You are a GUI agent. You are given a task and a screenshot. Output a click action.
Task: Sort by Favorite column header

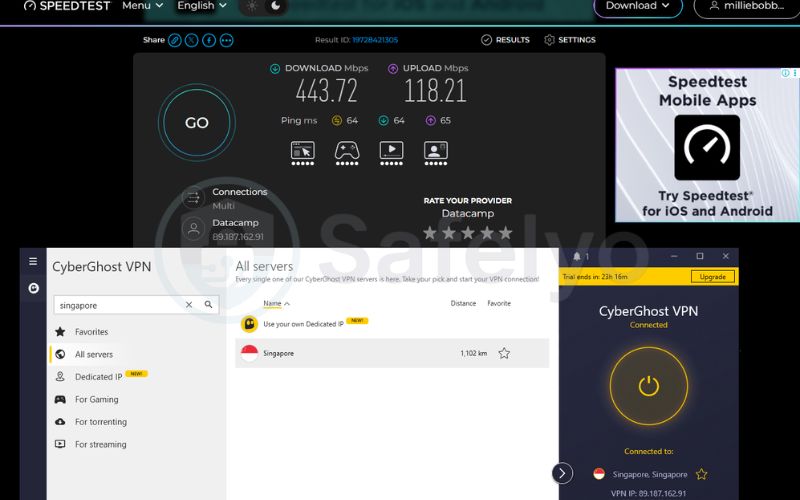tap(499, 303)
